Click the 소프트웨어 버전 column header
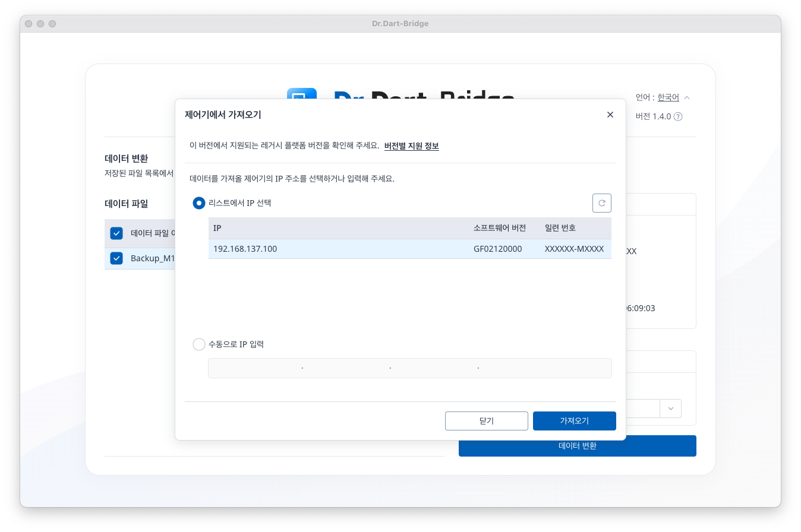801x532 pixels. pos(499,228)
